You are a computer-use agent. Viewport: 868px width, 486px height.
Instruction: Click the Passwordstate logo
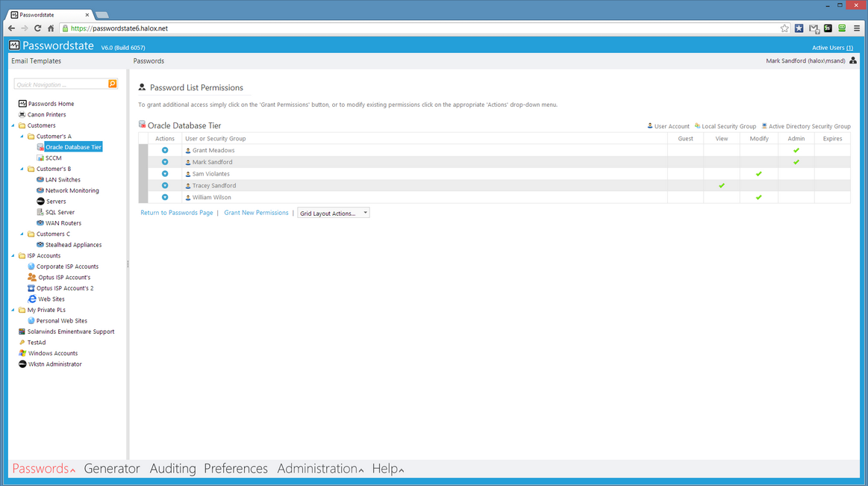coord(51,46)
